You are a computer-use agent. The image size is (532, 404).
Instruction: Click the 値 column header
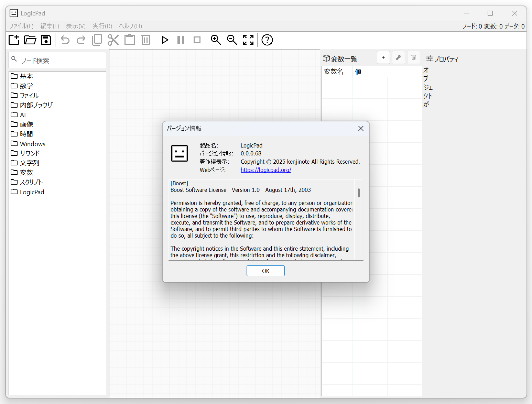click(x=370, y=72)
